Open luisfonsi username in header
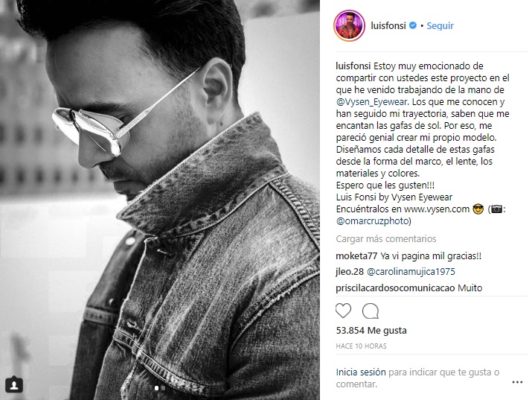532x400 pixels. (388, 26)
